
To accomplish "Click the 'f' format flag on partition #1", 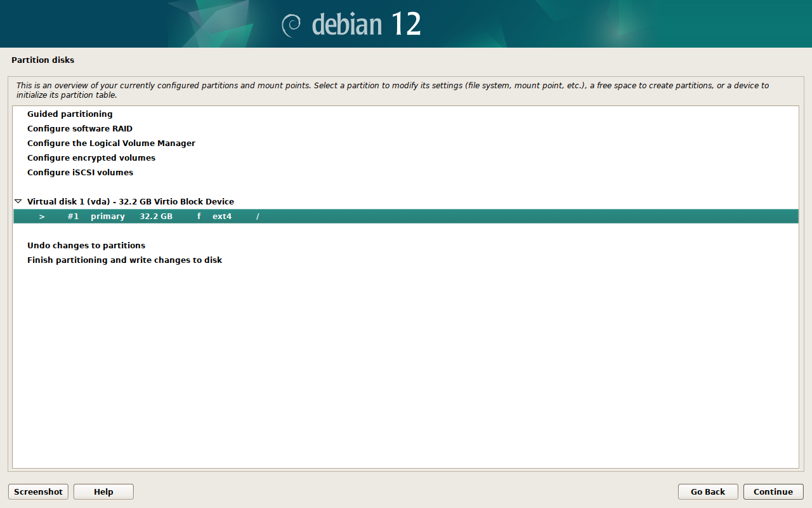I will pyautogui.click(x=199, y=217).
